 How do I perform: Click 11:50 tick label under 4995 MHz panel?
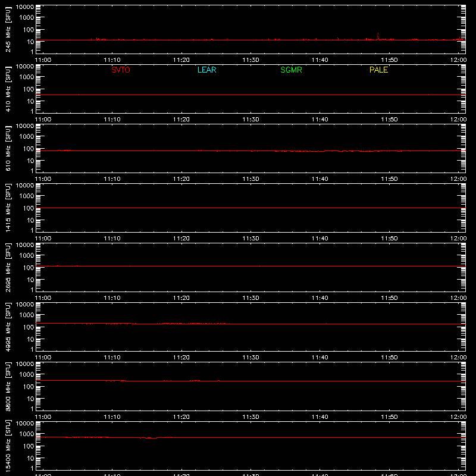click(x=389, y=358)
